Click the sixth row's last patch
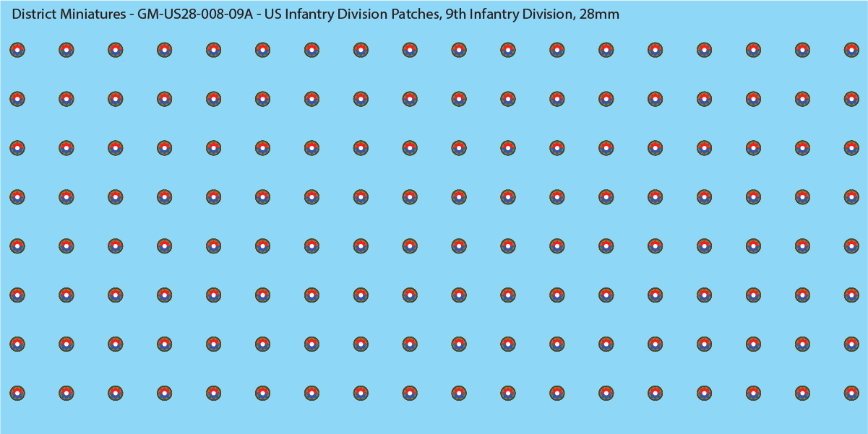The image size is (868, 434). click(x=851, y=295)
